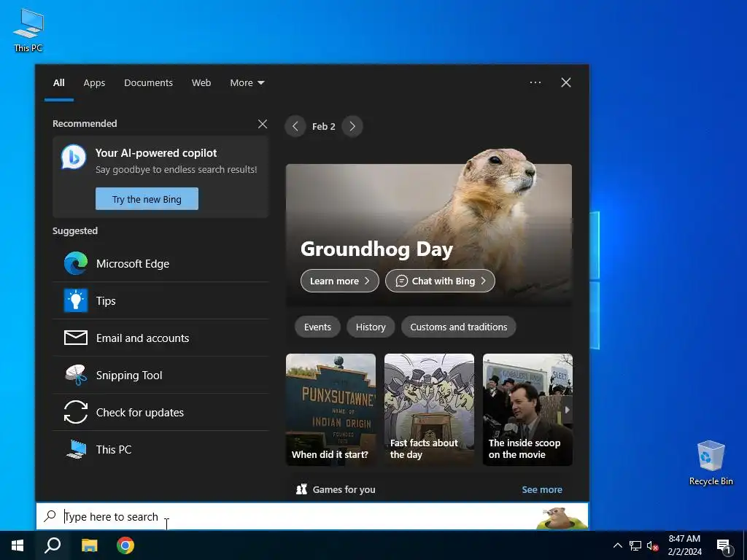
Task: Open File Explorer from the taskbar
Action: coord(89,545)
